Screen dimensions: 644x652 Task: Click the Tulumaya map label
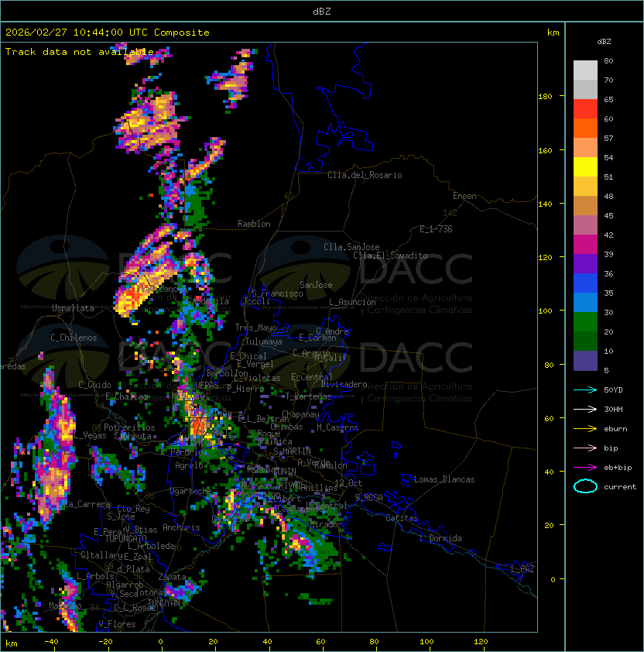tap(264, 341)
